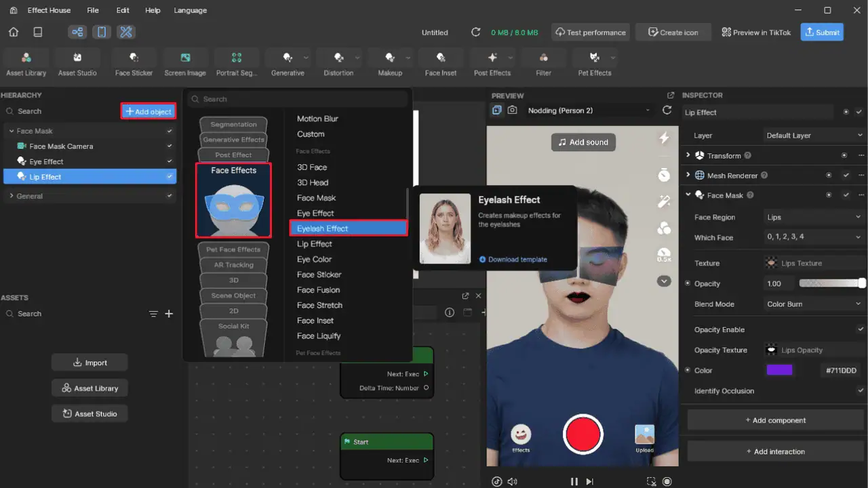
Task: Select Lip Effect from the effects list
Action: coord(314,244)
